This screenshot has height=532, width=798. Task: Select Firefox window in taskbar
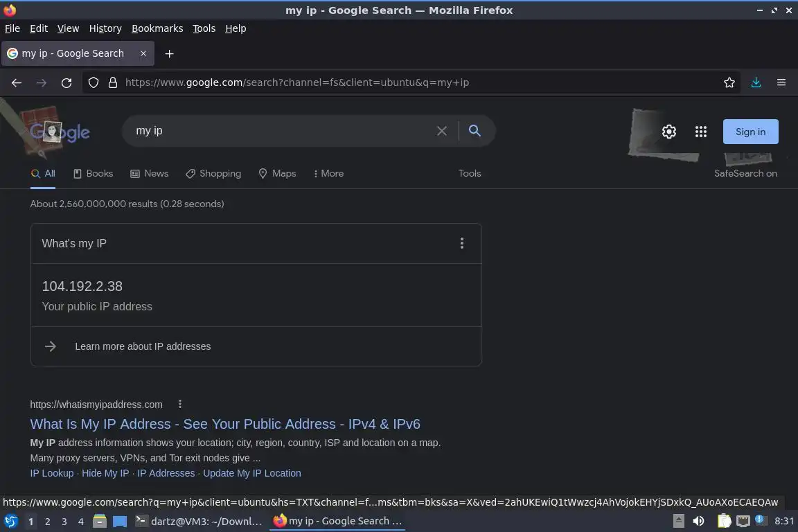337,522
